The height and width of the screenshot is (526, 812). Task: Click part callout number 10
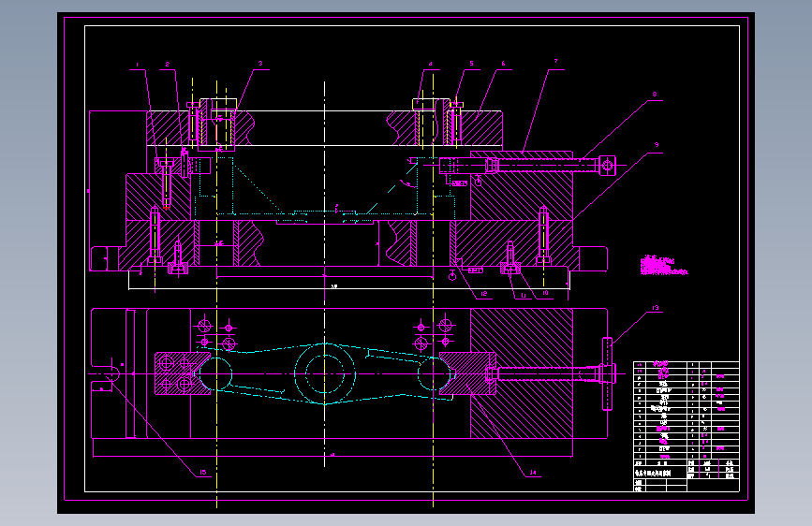tap(545, 293)
